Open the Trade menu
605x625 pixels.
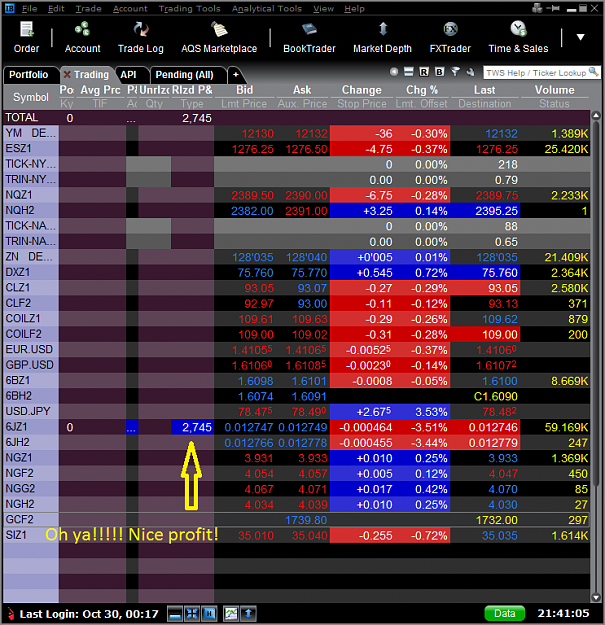(88, 8)
